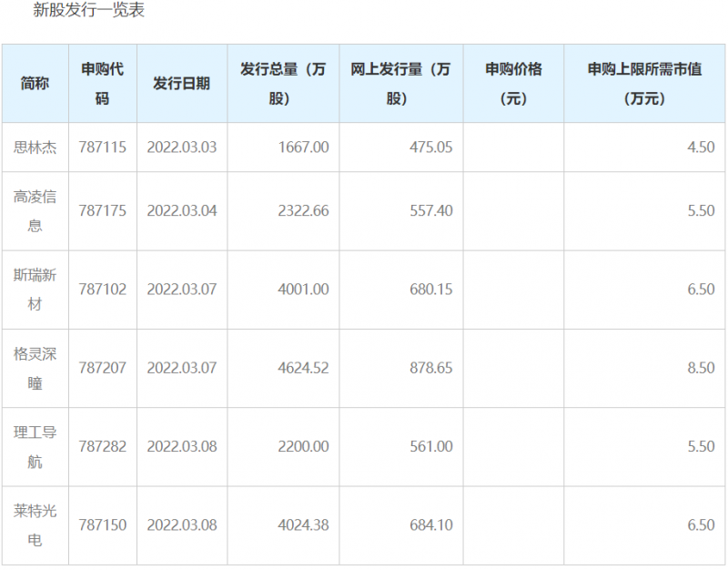Click the stock name 理工导航

point(35,446)
